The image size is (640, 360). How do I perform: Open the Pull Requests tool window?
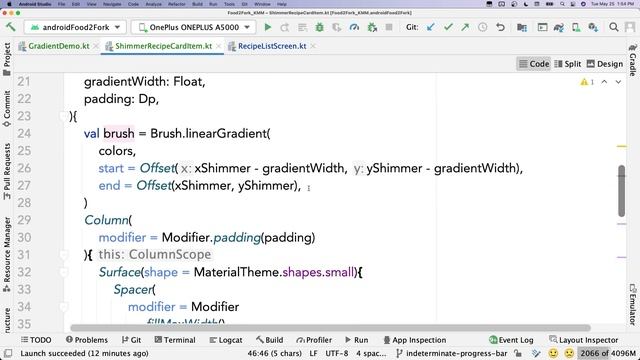7,171
